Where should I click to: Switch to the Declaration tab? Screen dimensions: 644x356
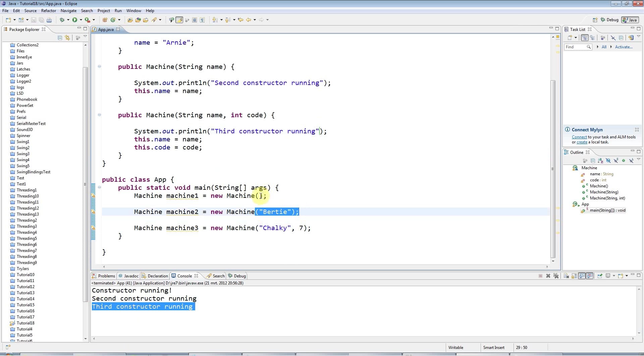point(155,276)
